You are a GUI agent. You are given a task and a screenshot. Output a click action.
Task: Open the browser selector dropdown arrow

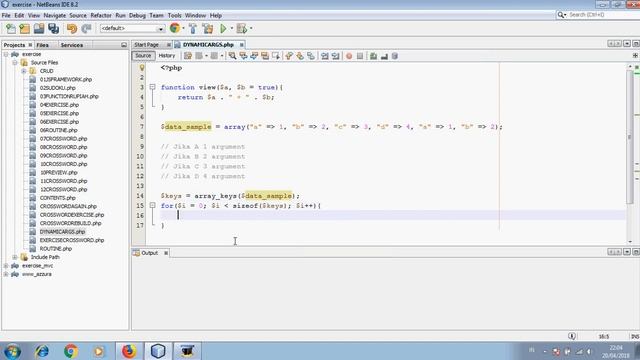tap(183, 29)
